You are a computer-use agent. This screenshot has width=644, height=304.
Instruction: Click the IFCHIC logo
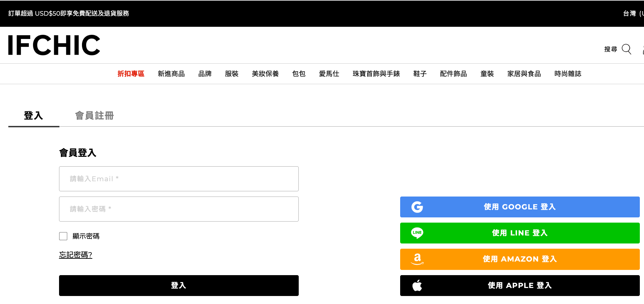(x=54, y=45)
